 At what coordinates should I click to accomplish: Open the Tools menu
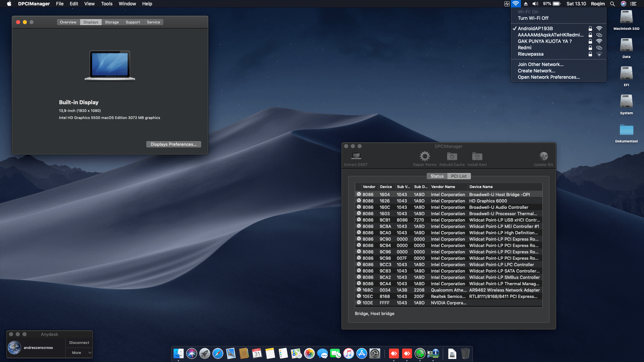(x=107, y=4)
